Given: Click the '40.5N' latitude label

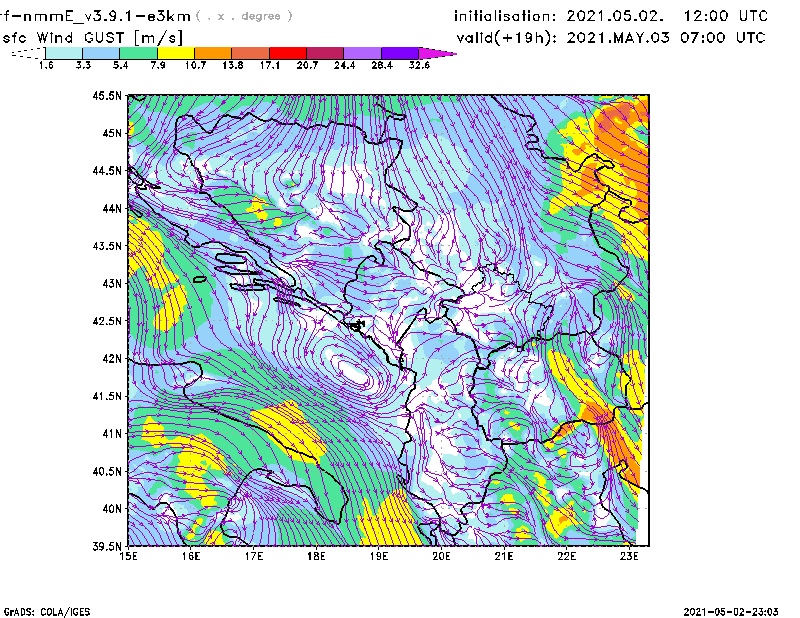Looking at the screenshot, I should tap(107, 472).
